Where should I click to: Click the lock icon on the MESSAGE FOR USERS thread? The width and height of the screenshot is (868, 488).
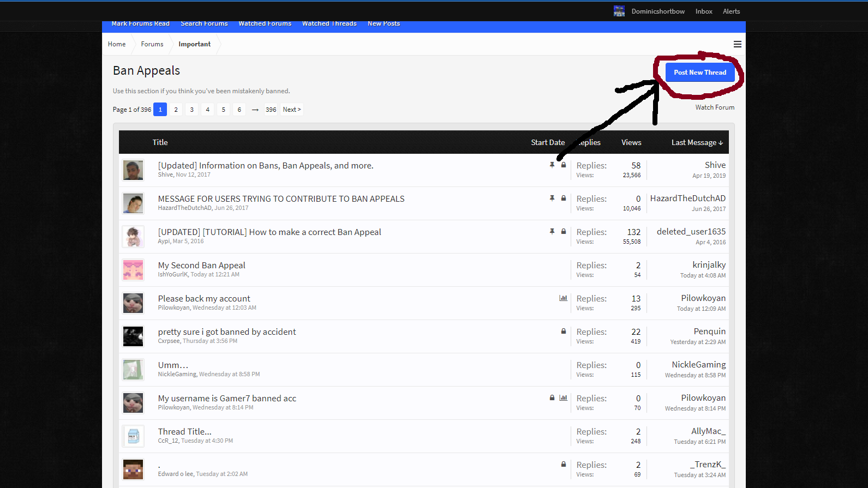pos(564,198)
